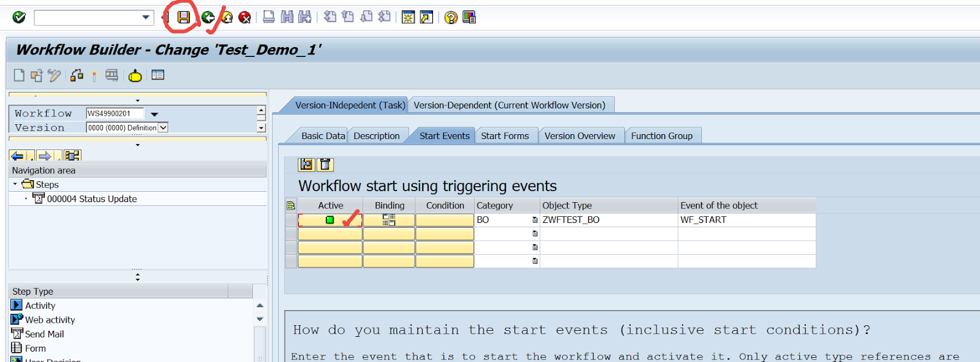The height and width of the screenshot is (362, 980).
Task: Collapse the panel using the small arrow above the navigation arrows
Action: (x=137, y=145)
